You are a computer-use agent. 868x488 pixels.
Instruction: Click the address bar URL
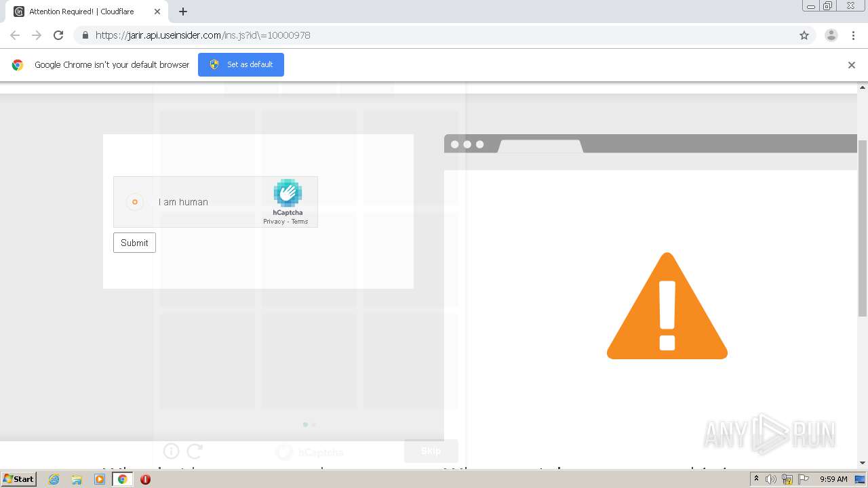[203, 35]
